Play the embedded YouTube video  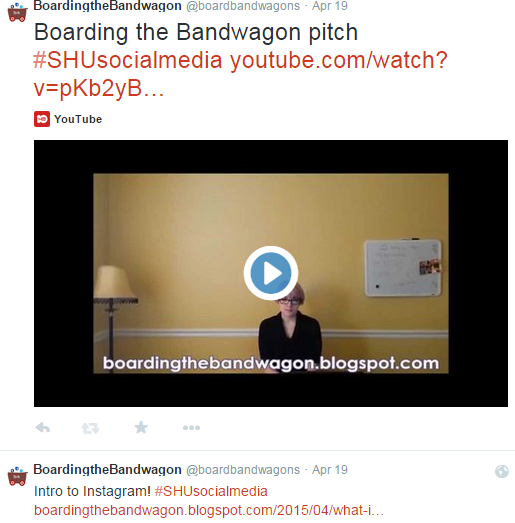click(271, 273)
